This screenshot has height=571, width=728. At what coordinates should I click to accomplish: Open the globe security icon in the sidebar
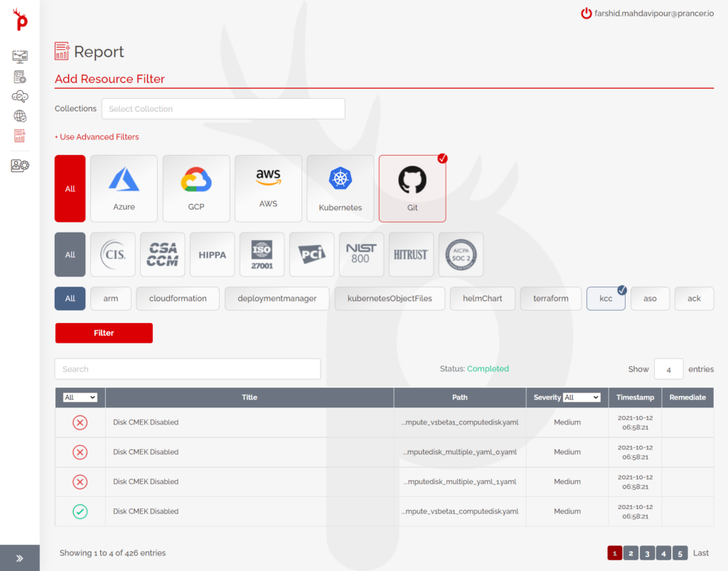(x=19, y=115)
